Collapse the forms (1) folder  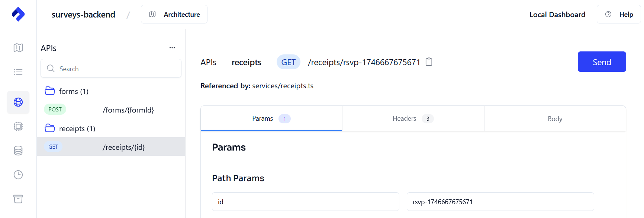pos(67,91)
